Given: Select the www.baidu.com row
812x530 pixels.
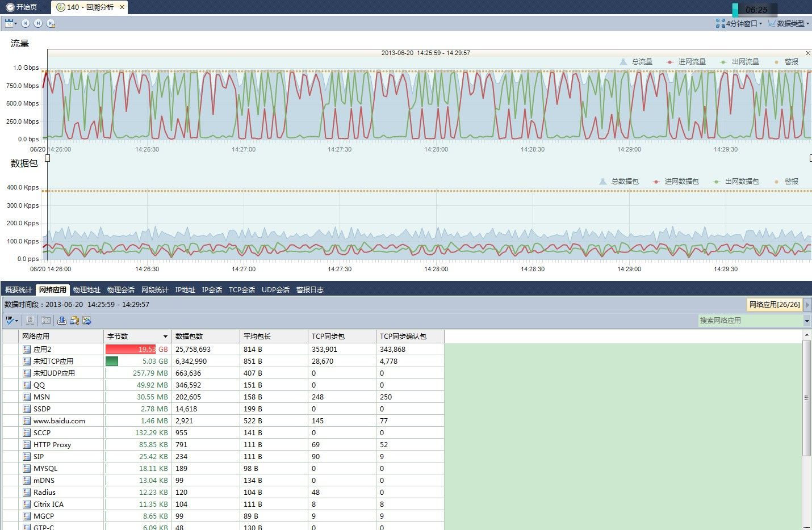Looking at the screenshot, I should click(59, 421).
